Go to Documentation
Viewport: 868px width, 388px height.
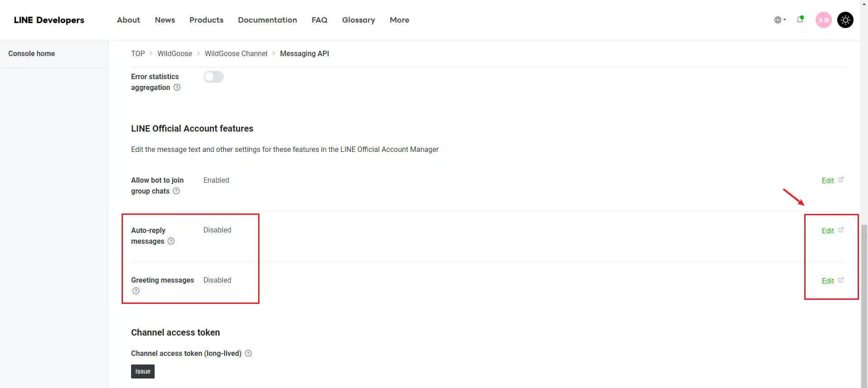click(267, 20)
